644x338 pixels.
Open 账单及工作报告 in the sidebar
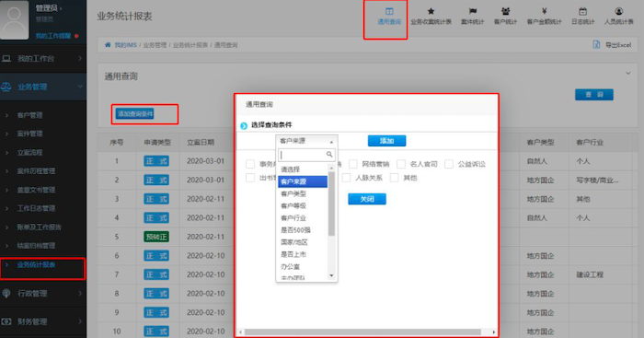(39, 227)
